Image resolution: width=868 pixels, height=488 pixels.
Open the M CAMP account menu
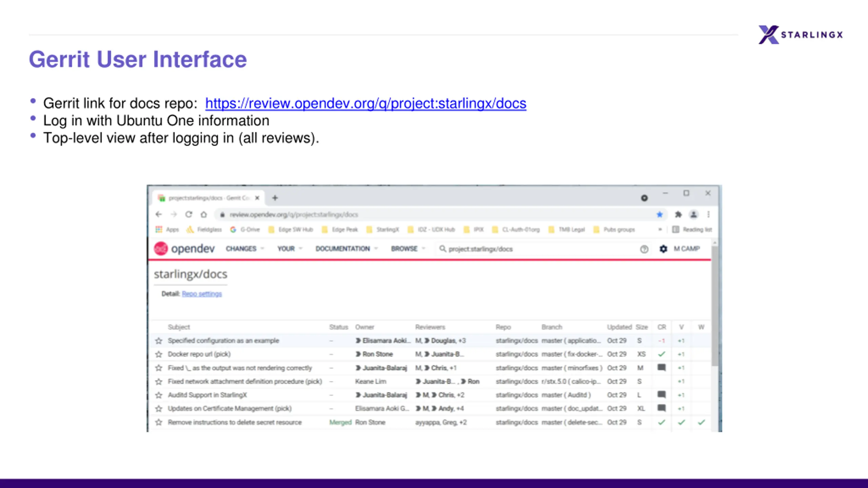pyautogui.click(x=687, y=249)
